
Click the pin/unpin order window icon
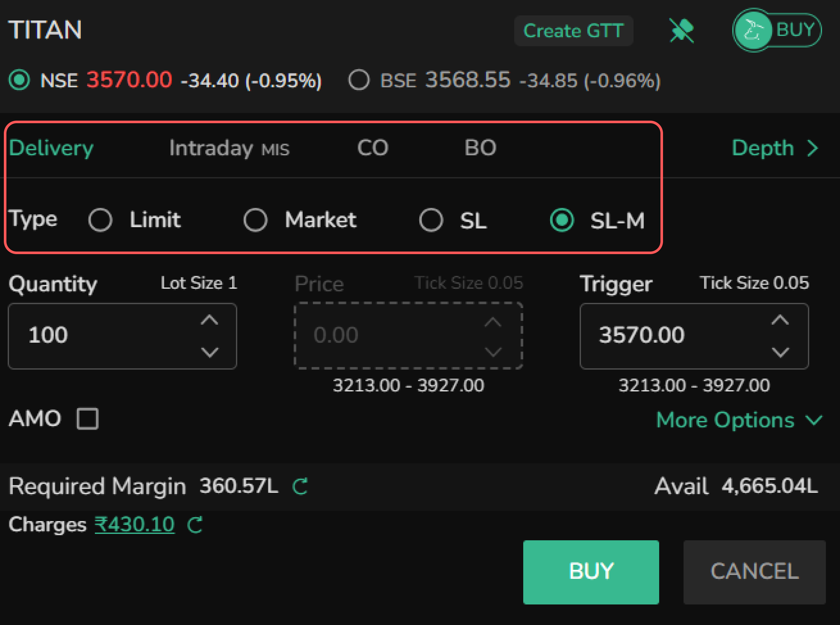[682, 31]
